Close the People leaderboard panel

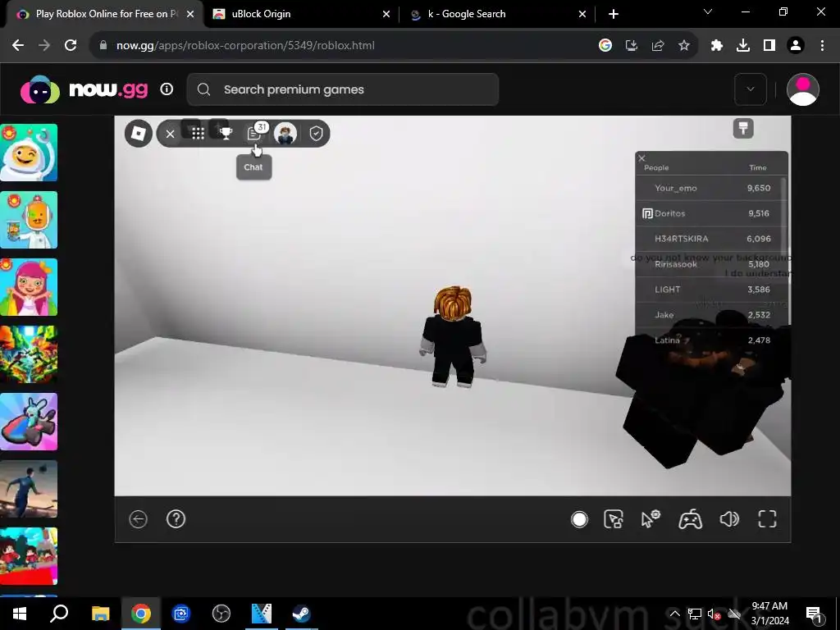(x=641, y=158)
